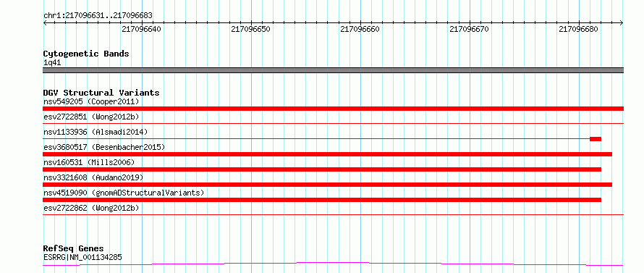Image resolution: width=644 pixels, height=273 pixels.
Task: Select variant label nsv3321608 (Audano2019)
Action: (93, 177)
